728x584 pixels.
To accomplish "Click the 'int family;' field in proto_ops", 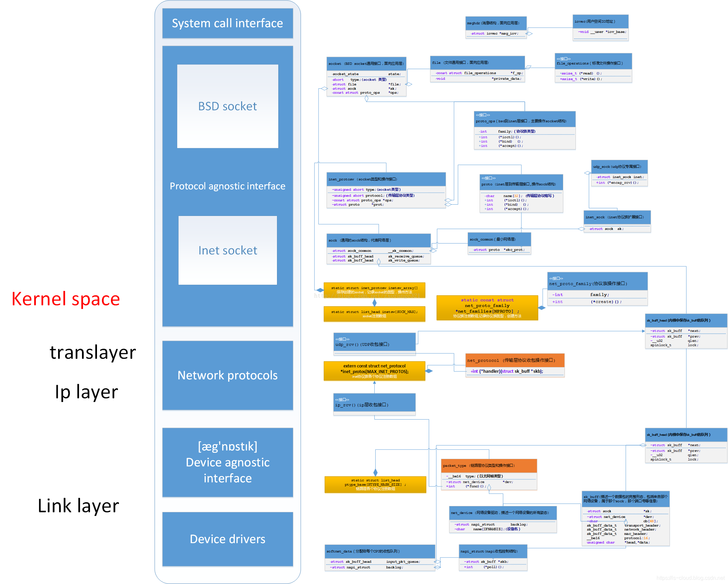I will click(x=507, y=132).
